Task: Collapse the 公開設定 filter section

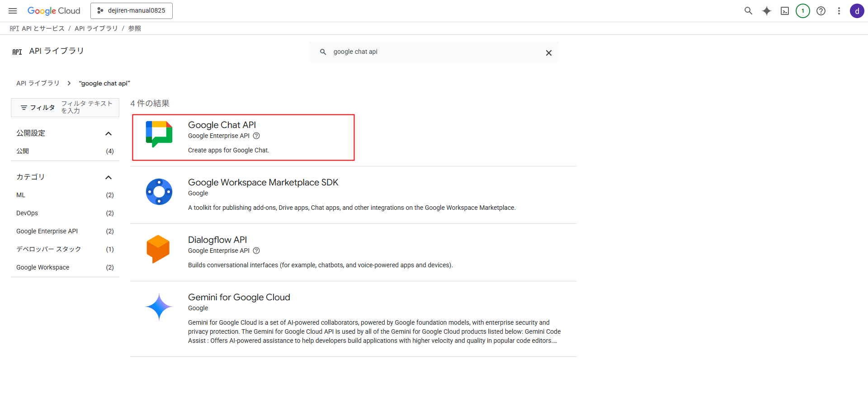Action: (108, 133)
